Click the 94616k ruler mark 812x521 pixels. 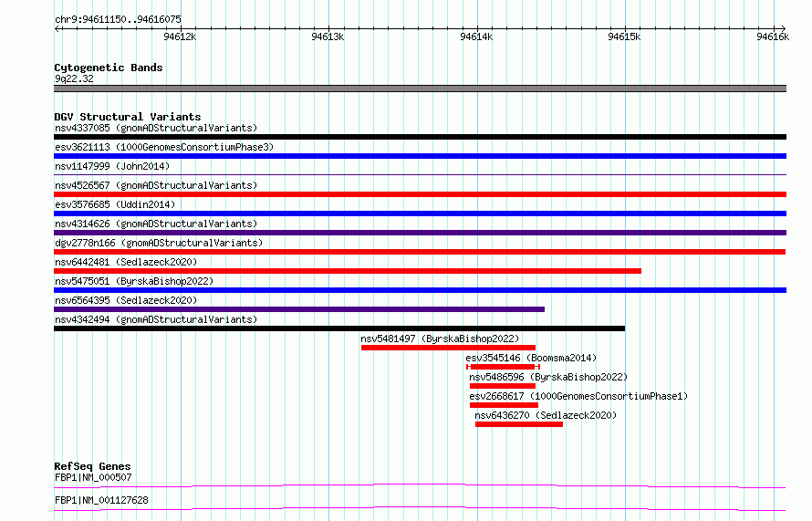tap(773, 36)
